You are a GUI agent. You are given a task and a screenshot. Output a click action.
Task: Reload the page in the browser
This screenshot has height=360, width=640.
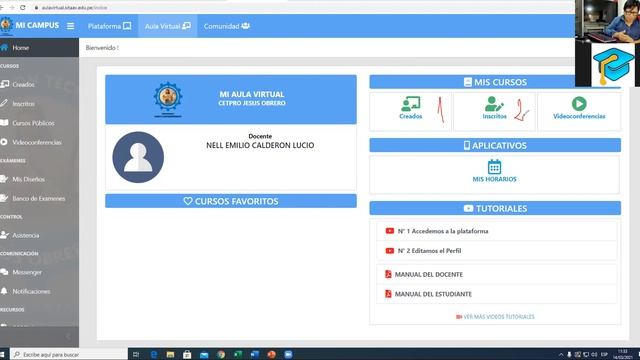[22, 7]
